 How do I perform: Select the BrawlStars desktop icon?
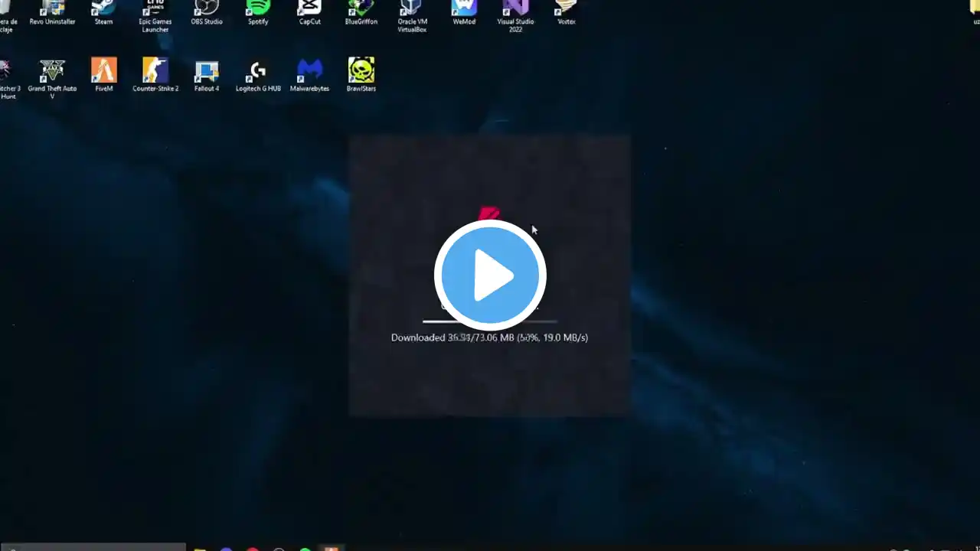[361, 74]
